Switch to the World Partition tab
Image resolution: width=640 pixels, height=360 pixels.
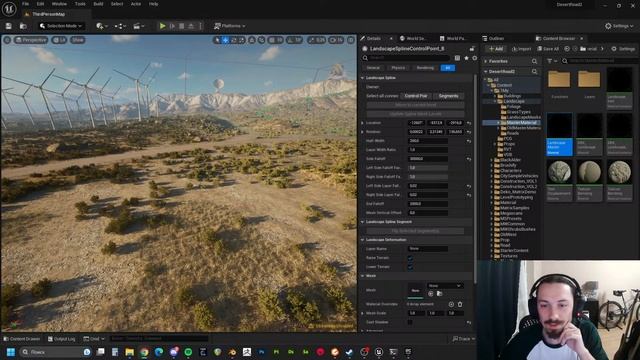[x=453, y=38]
